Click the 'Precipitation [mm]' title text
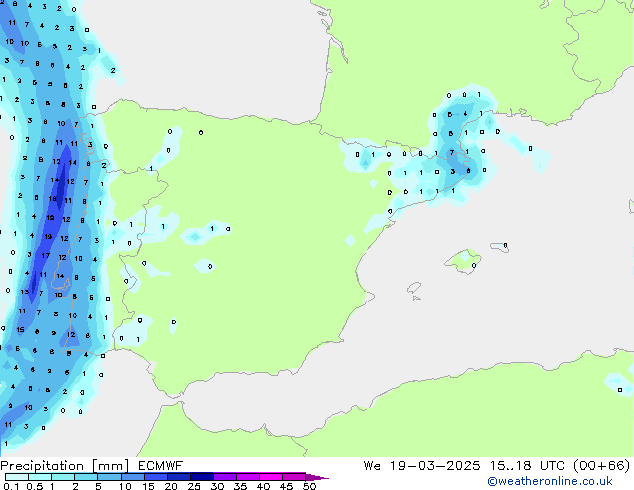 pyautogui.click(x=64, y=466)
